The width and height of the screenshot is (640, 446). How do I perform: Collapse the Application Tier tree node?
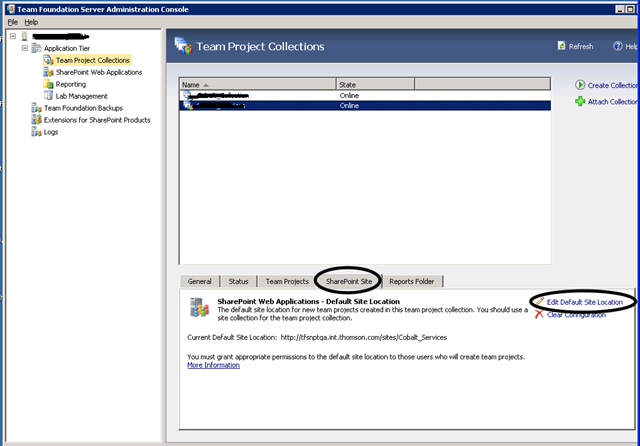pos(25,48)
